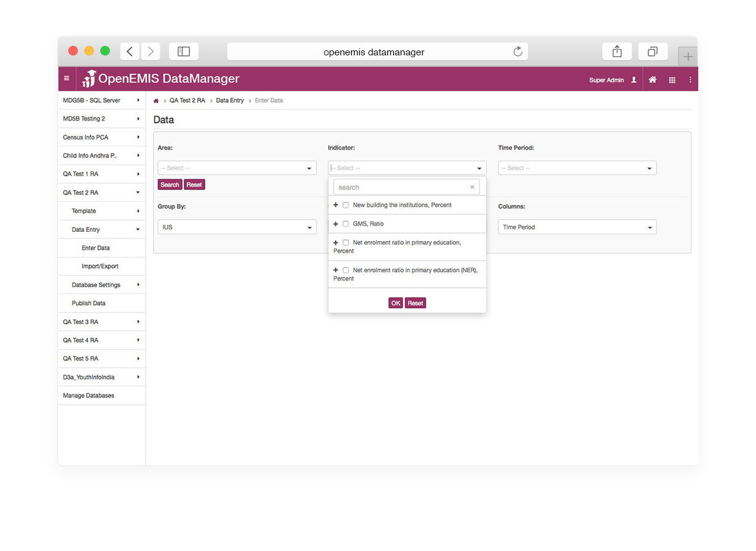Viewport: 756px width, 551px height.
Task: Focus the indicator search field
Action: (406, 187)
